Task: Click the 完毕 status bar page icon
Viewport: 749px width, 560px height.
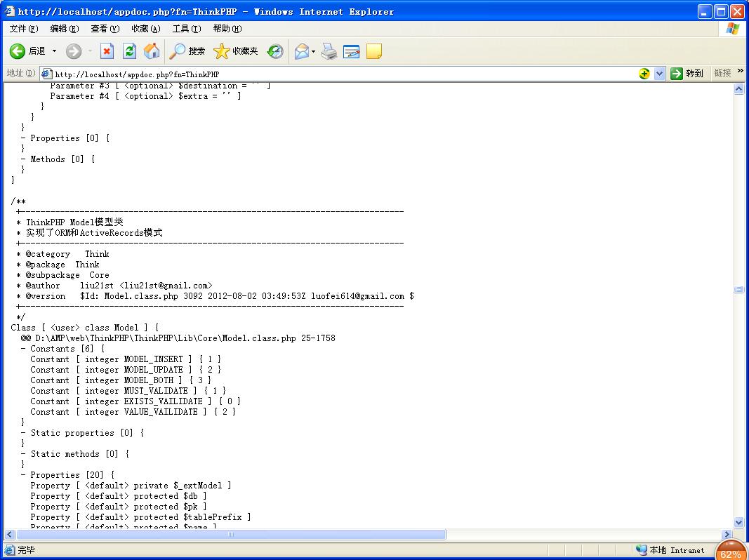Action: pos(10,550)
